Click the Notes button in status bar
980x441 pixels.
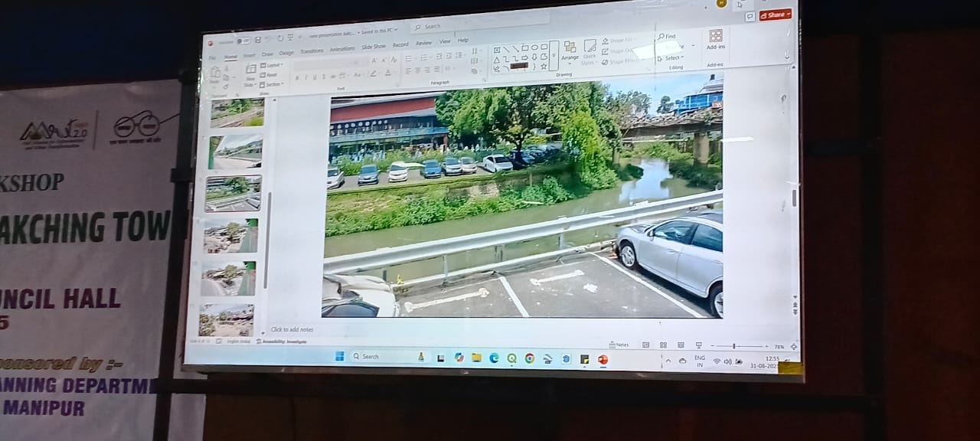619,345
